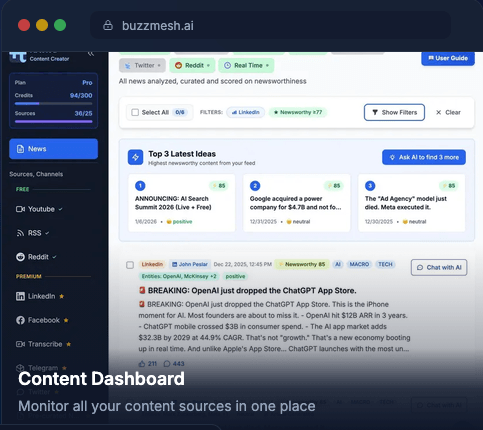This screenshot has height=430, width=483.
Task: Click the number 3 badge on third idea
Action: (370, 186)
